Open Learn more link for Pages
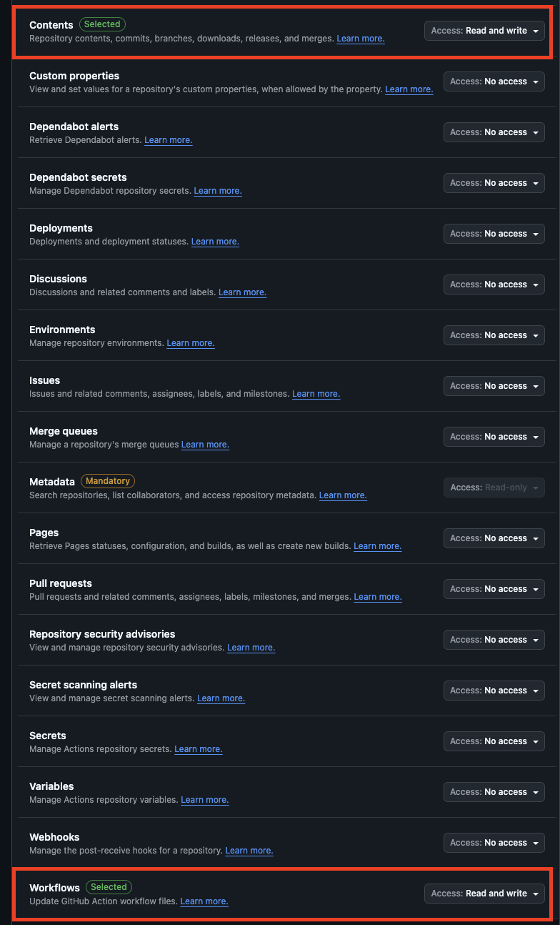This screenshot has width=560, height=925. (x=378, y=546)
